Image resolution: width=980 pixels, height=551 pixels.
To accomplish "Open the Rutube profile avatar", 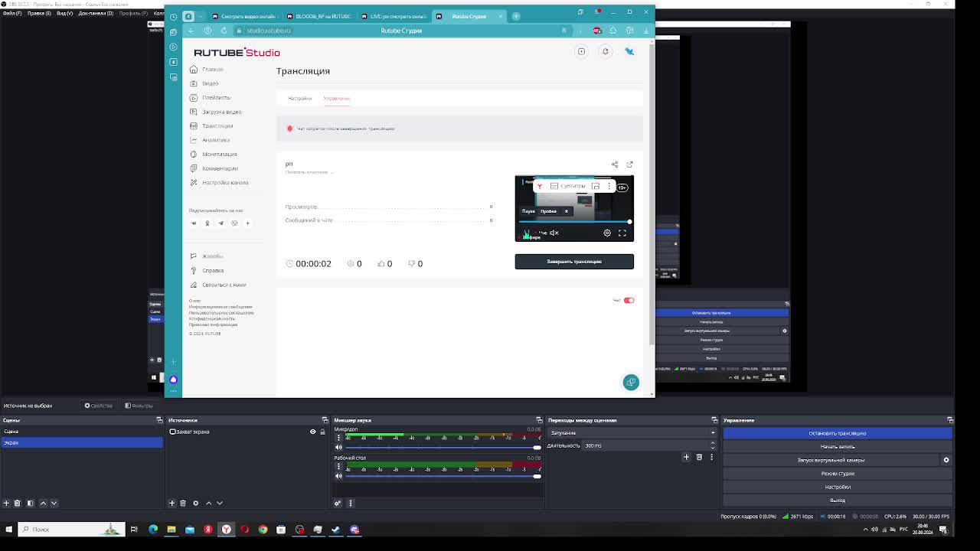I will pos(629,51).
